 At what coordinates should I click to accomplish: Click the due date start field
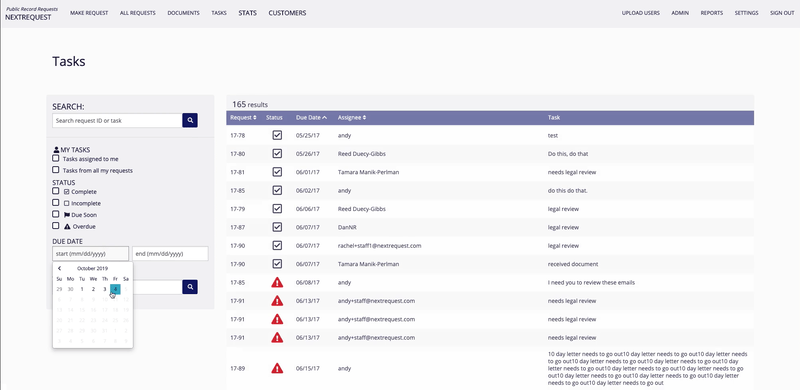[90, 254]
